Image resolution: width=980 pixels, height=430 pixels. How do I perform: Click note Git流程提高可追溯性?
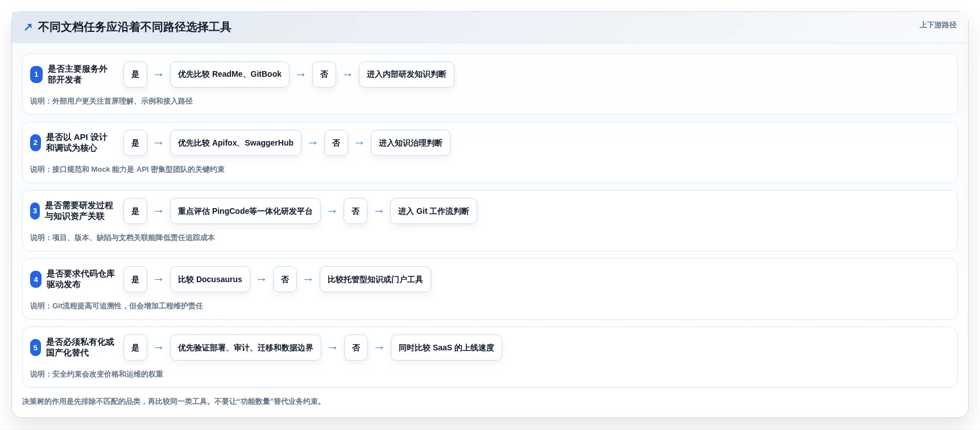pos(117,306)
